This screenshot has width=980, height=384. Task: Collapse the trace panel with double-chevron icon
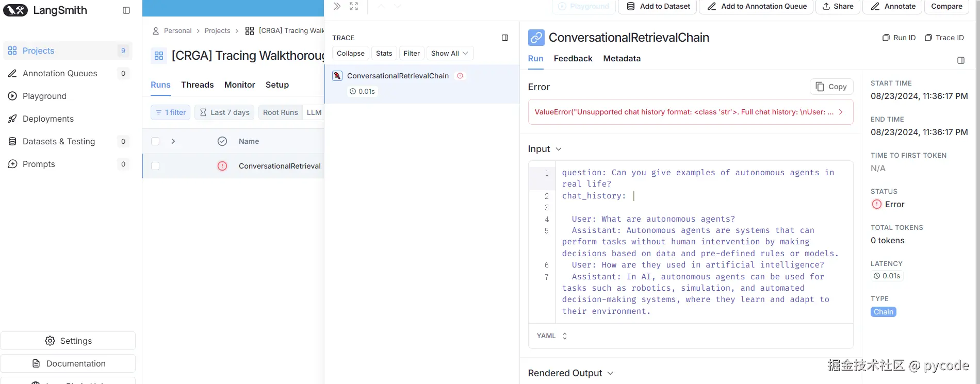(337, 6)
